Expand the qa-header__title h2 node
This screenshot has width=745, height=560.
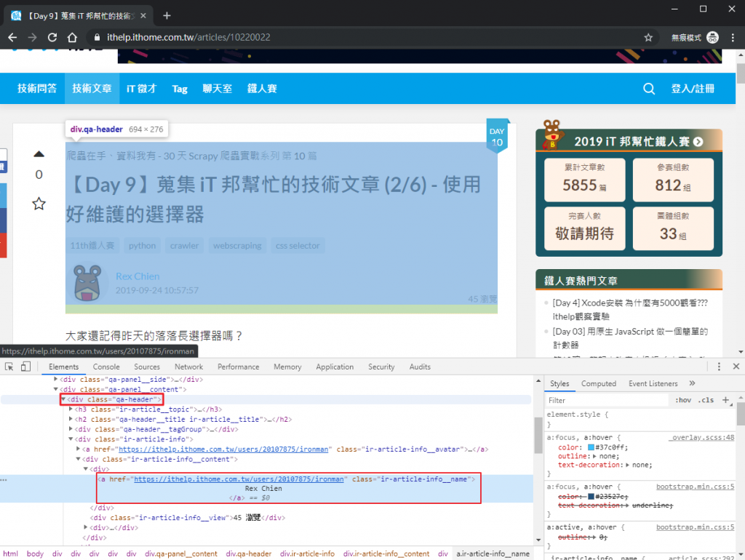[x=71, y=419]
